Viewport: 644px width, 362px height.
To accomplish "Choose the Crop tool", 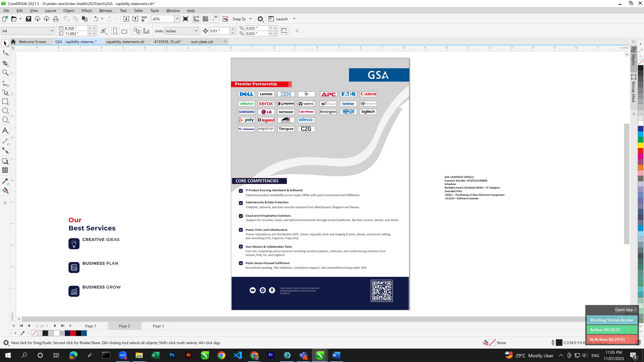I will [x=5, y=63].
